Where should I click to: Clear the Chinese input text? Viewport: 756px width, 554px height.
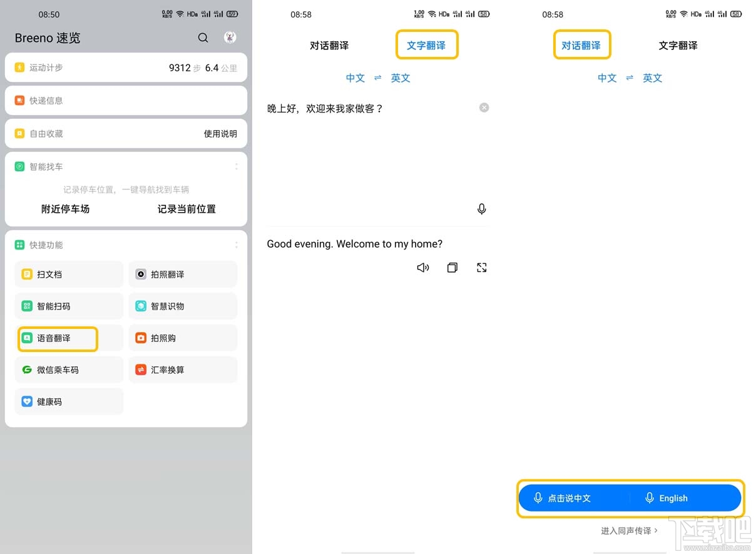click(484, 107)
